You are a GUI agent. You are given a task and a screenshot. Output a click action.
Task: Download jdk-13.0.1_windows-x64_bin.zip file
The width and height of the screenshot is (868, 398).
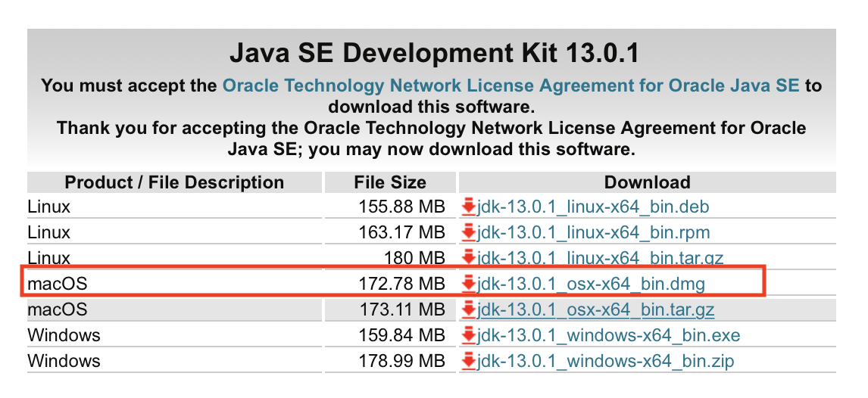pyautogui.click(x=606, y=362)
